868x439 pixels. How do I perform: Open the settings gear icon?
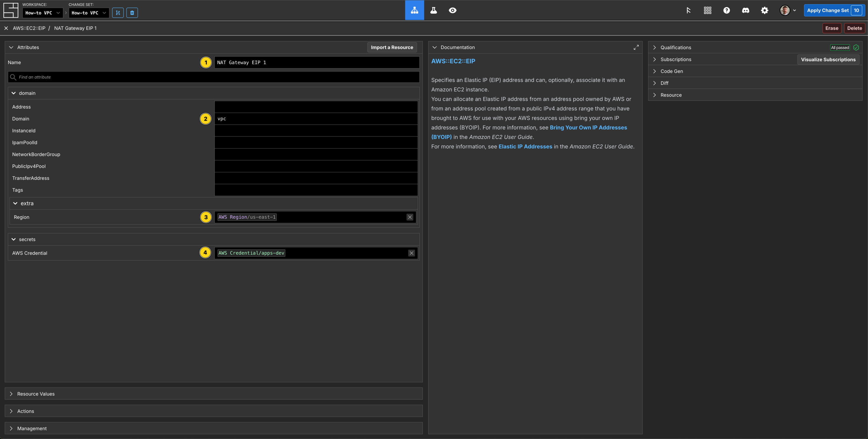[x=765, y=10]
